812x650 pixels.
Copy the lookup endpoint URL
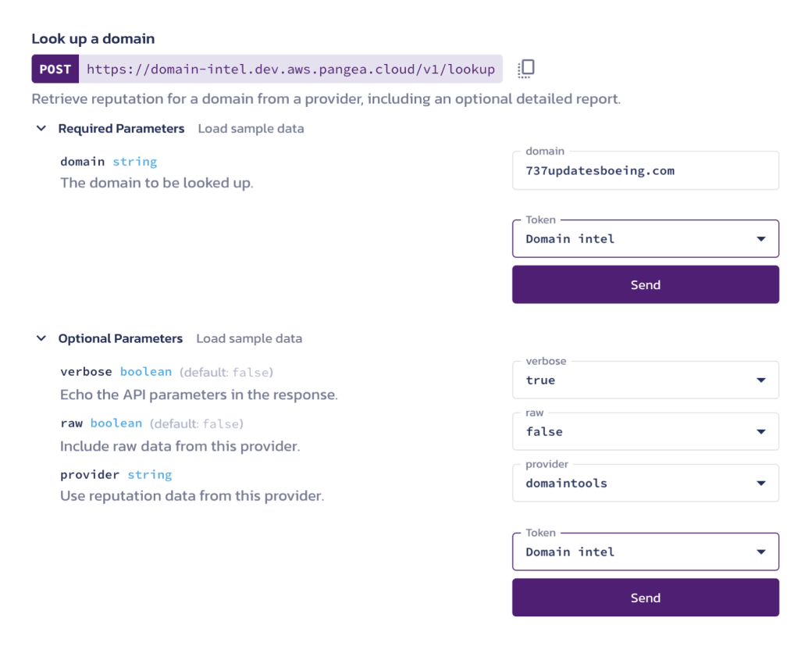526,69
